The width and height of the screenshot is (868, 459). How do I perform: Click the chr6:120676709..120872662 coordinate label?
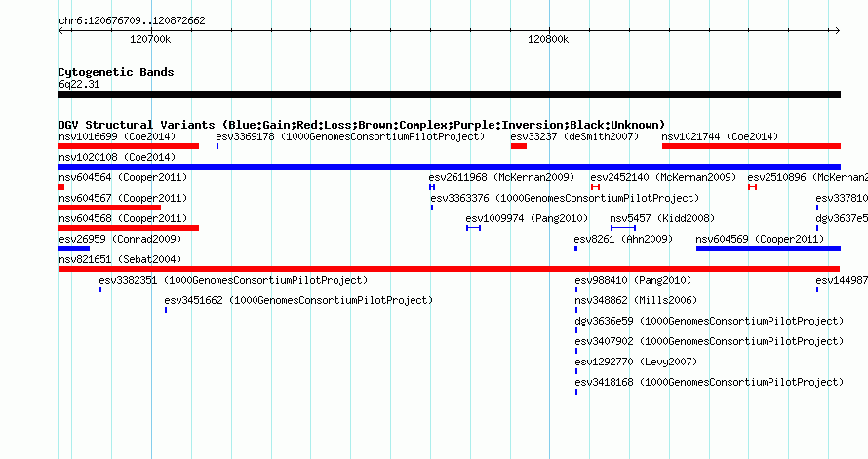pyautogui.click(x=132, y=20)
